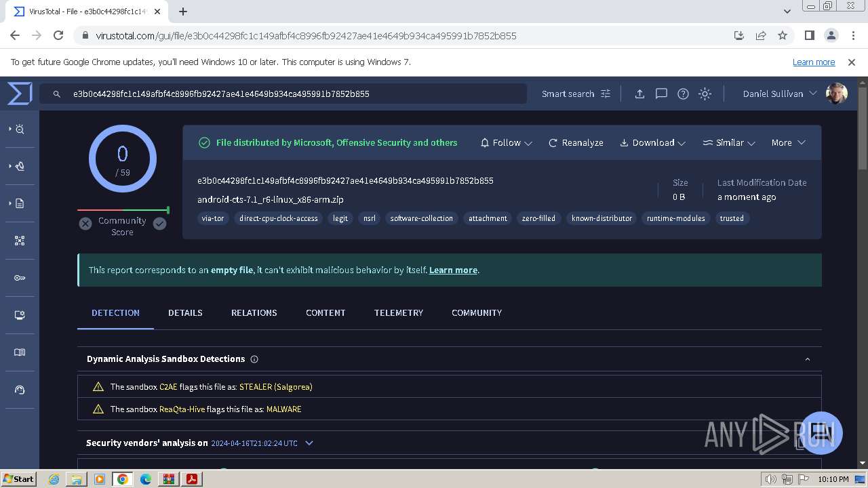Viewport: 868px width, 488px height.
Task: Toggle Chrome side panel icon
Action: click(809, 35)
